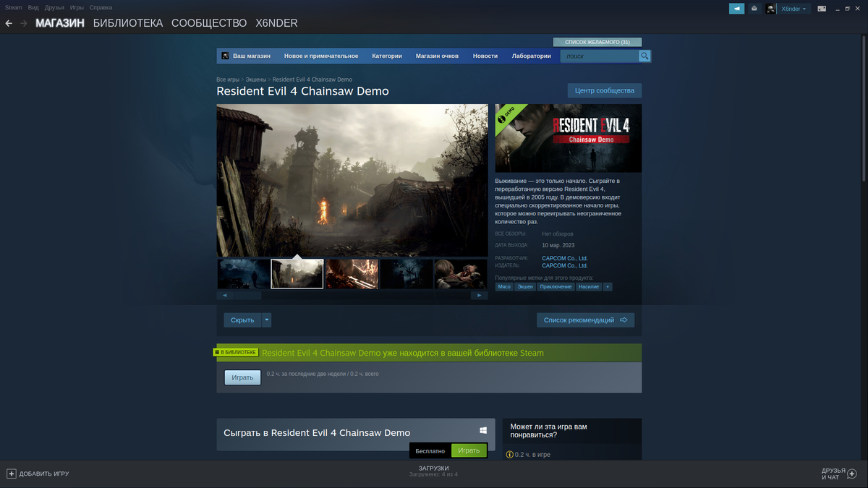Click Добавить игру label

(x=44, y=474)
